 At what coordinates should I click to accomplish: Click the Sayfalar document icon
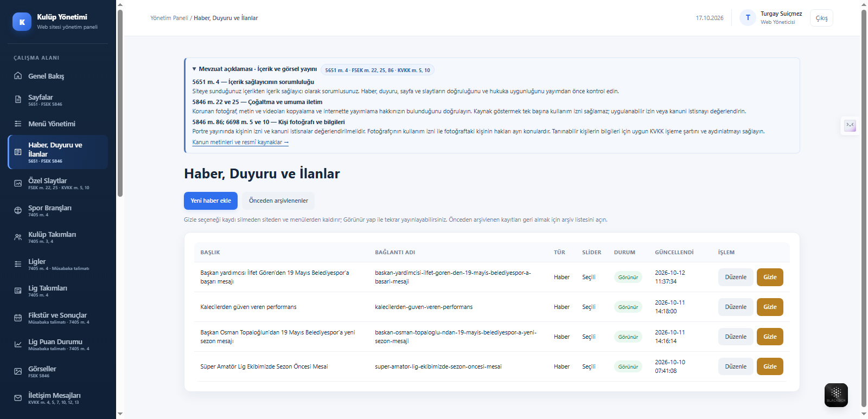tap(18, 99)
